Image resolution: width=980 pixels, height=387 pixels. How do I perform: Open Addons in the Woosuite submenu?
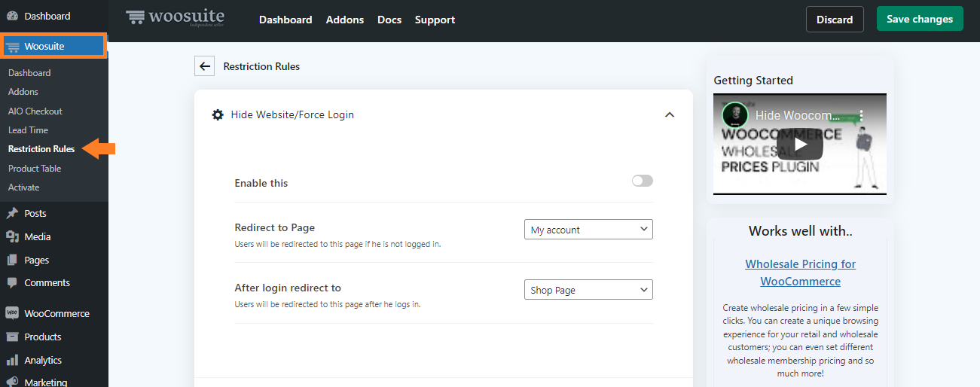pyautogui.click(x=23, y=92)
